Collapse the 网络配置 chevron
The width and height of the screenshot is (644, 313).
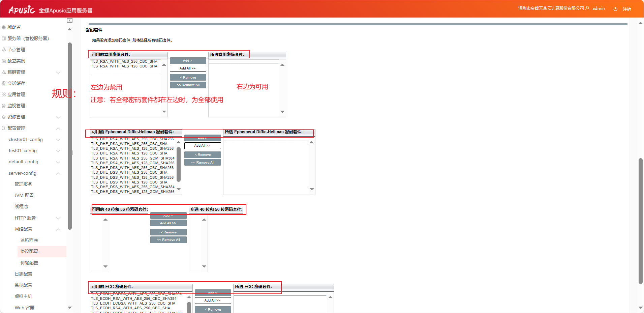click(58, 229)
